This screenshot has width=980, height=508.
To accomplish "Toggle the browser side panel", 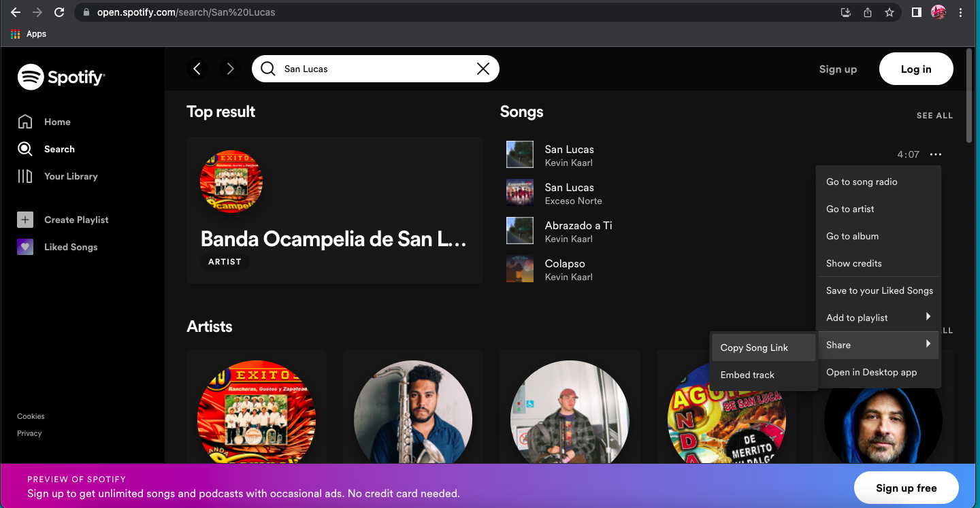I will click(917, 12).
